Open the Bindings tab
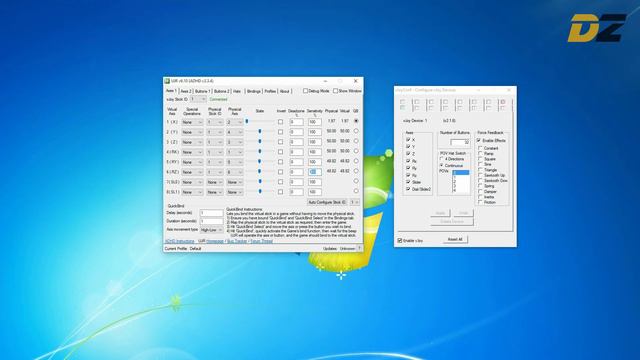 pyautogui.click(x=253, y=91)
